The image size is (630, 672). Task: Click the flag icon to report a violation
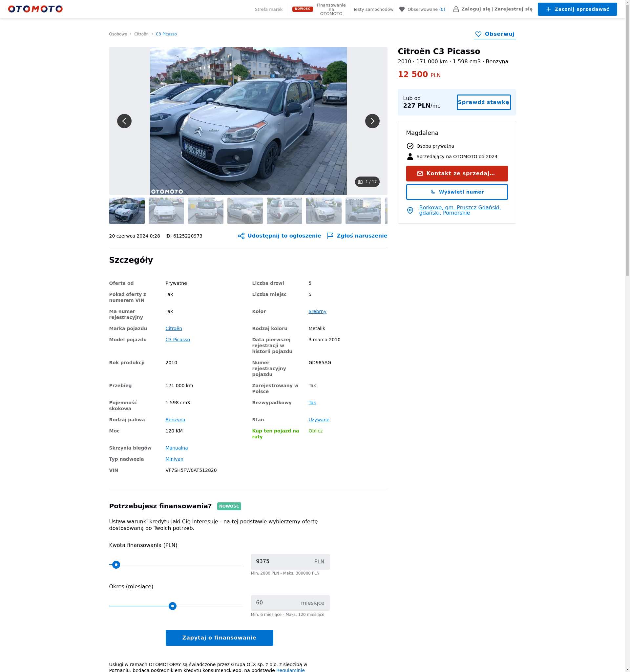tap(330, 236)
